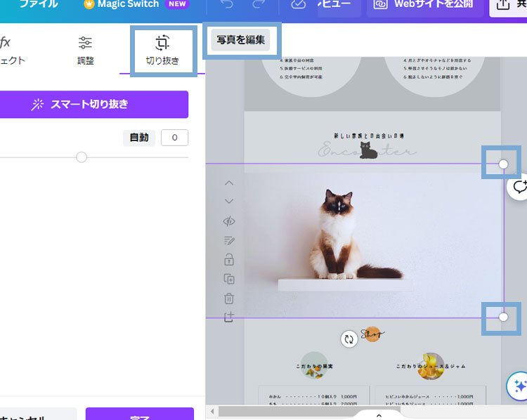527x420 pixels.
Task: Click the duplicate page icon
Action: tap(229, 279)
